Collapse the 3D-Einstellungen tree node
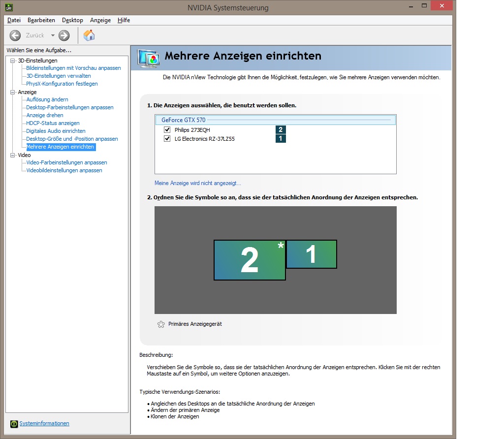 (x=12, y=61)
